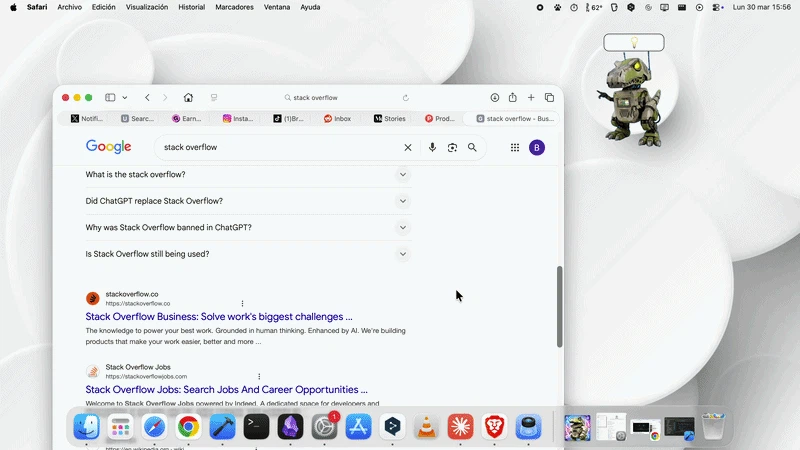The height and width of the screenshot is (450, 800).
Task: Click the page reader icon in toolbar
Action: pos(214,97)
